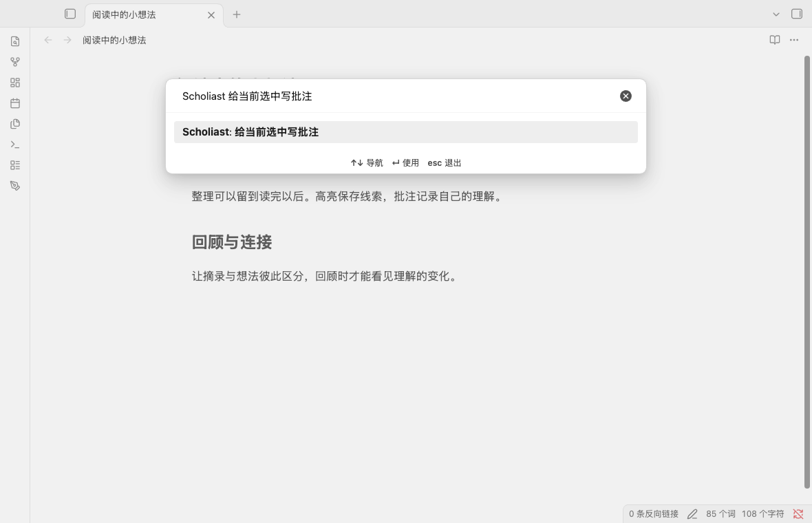This screenshot has width=812, height=523.
Task: Click paragraph starting with 让摘录与想法彼此区分
Action: click(325, 276)
